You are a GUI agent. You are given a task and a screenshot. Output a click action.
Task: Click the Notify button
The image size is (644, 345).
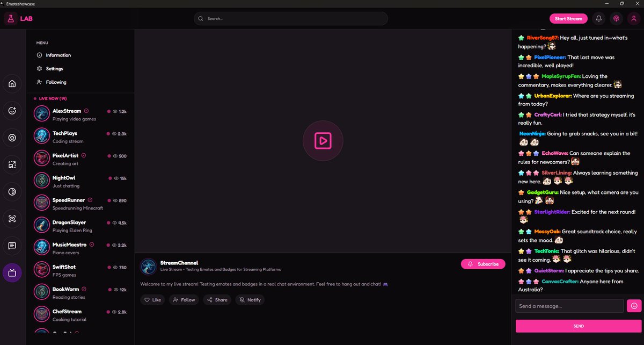coord(250,300)
